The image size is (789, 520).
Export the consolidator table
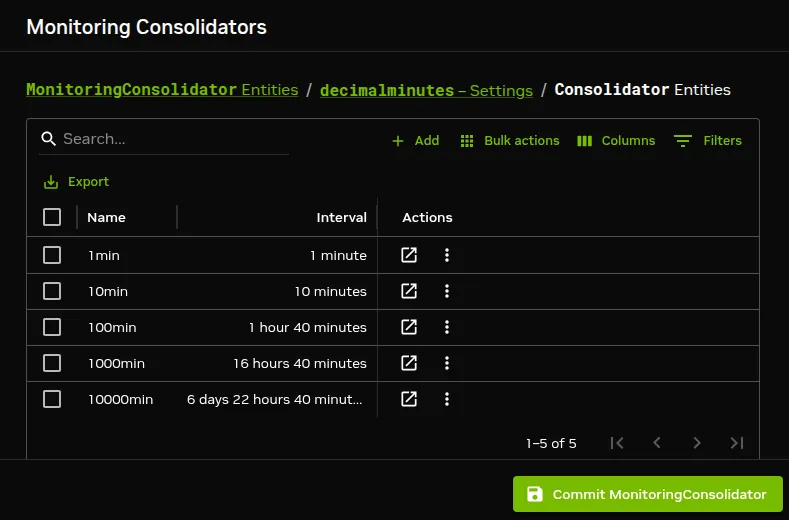76,182
